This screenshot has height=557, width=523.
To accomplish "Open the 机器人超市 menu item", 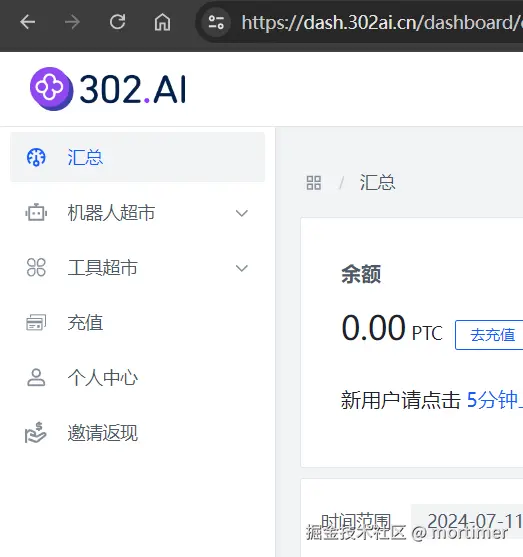I will click(x=138, y=213).
